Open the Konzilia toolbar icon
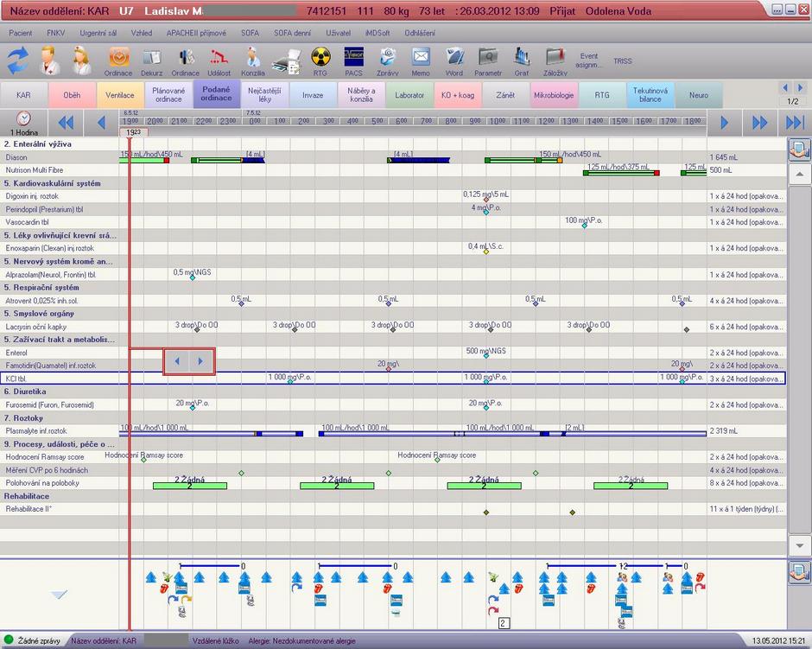The width and height of the screenshot is (812, 649). click(x=253, y=60)
